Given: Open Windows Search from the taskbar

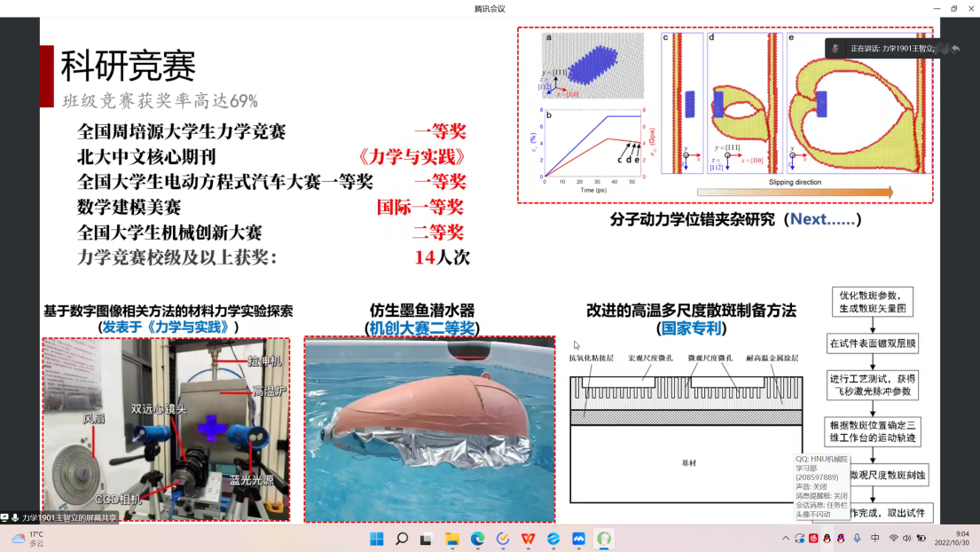Looking at the screenshot, I should (403, 538).
